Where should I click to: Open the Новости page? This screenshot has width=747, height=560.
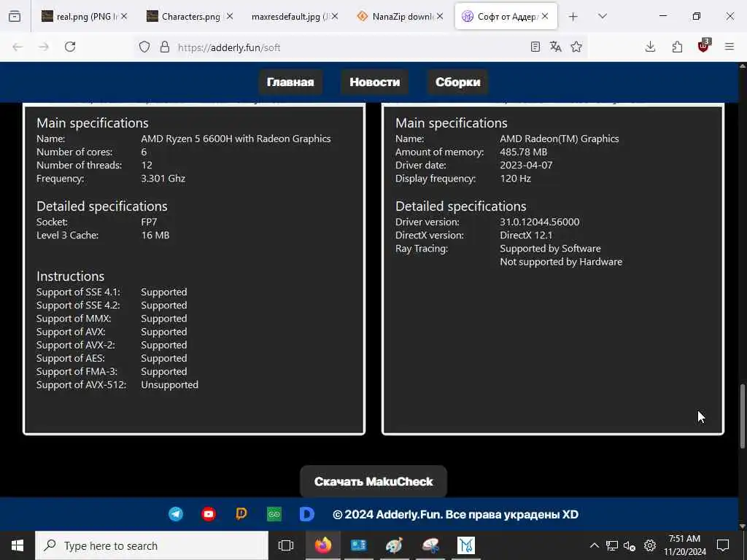(x=375, y=82)
